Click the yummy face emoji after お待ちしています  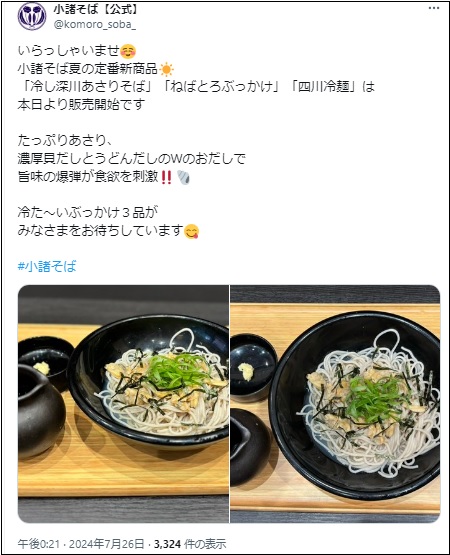coord(192,232)
